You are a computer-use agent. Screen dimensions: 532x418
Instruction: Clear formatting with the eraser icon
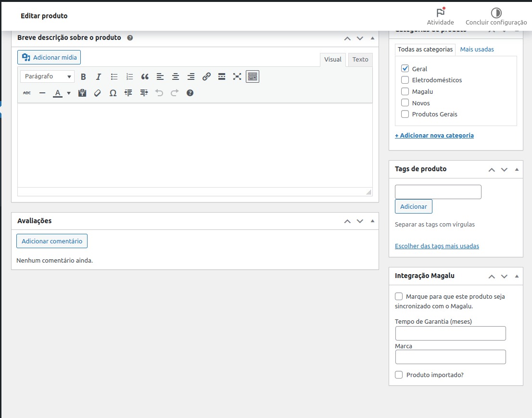pos(97,93)
